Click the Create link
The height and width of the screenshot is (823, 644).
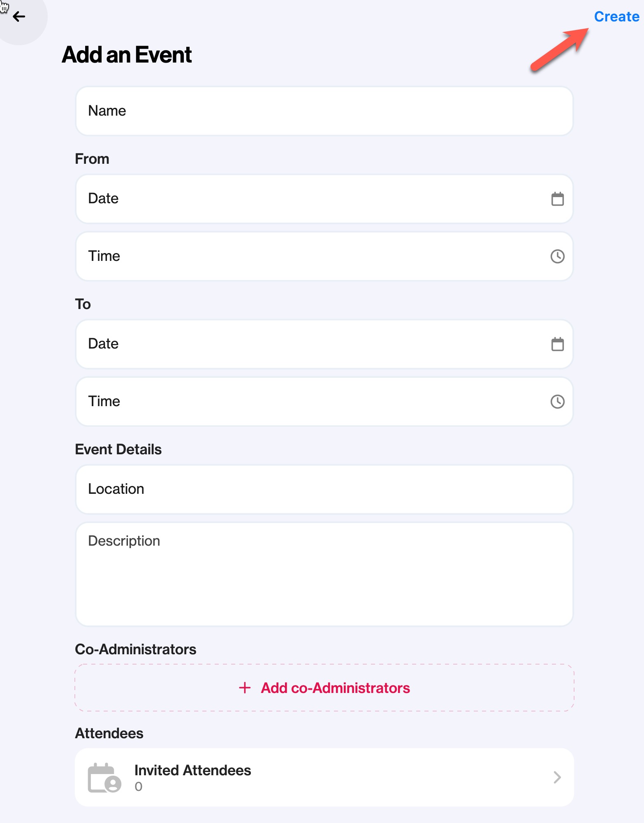[616, 16]
